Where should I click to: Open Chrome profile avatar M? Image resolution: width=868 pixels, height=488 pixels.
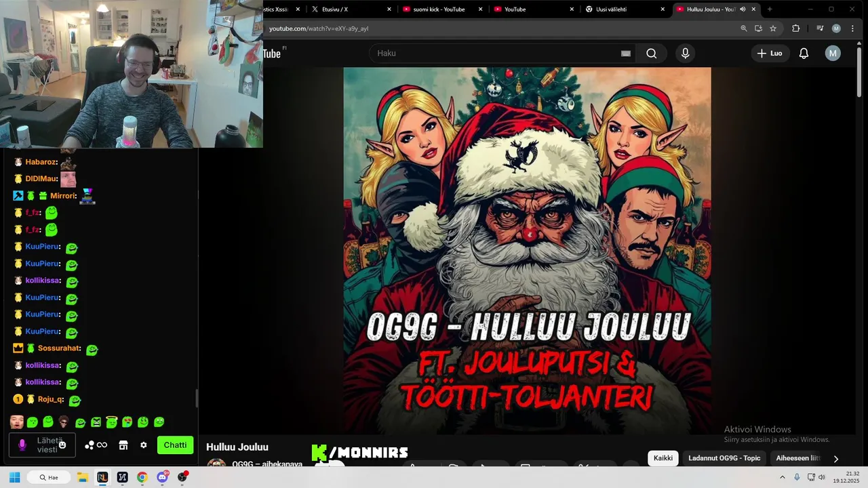click(x=836, y=28)
